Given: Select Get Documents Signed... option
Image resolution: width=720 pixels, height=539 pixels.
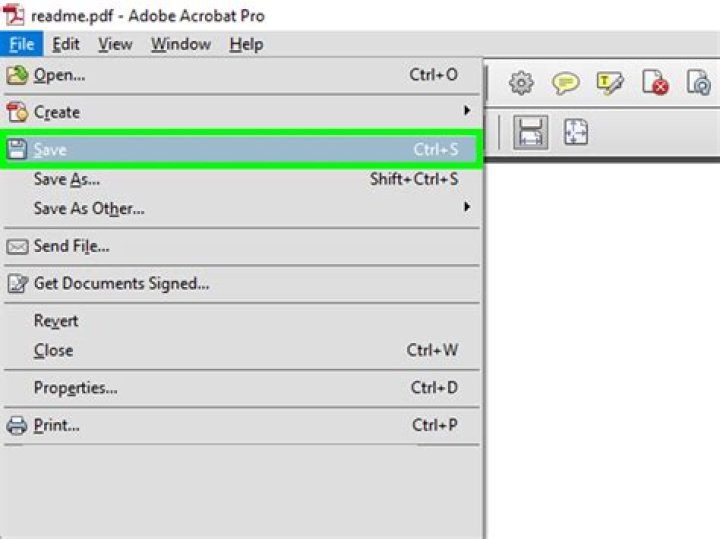Looking at the screenshot, I should pyautogui.click(x=121, y=284).
